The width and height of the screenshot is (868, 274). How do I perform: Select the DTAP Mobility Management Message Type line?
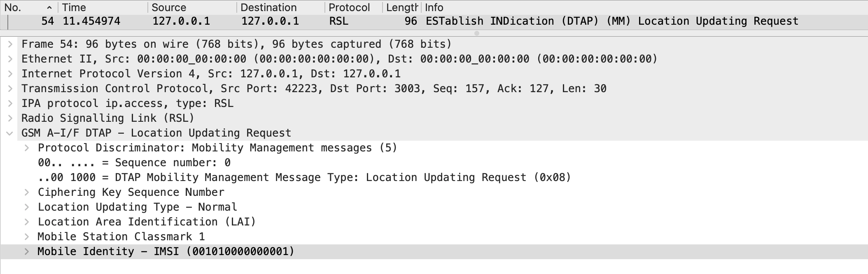tap(304, 177)
